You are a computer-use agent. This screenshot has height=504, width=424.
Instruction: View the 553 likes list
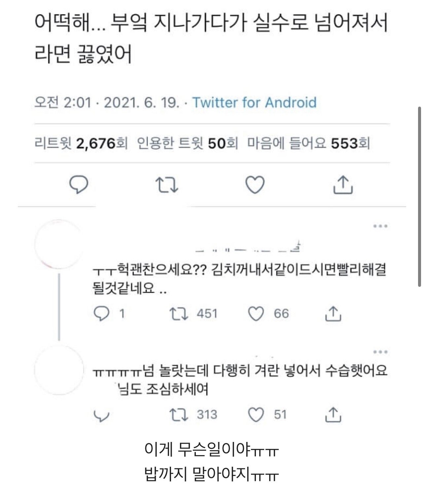[x=308, y=144]
